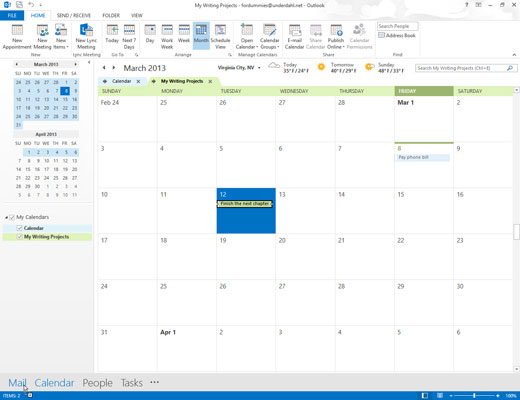Click the arrow on the Calendar tab
This screenshot has width=520, height=400.
point(105,81)
